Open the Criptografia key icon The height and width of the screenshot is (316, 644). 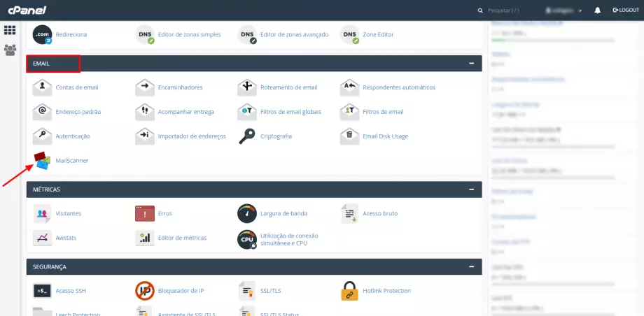247,136
